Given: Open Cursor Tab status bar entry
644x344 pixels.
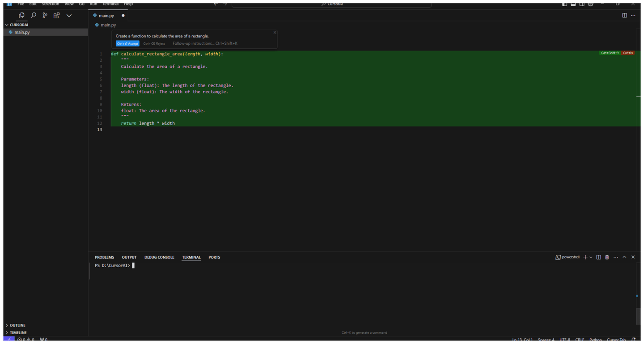Looking at the screenshot, I should coord(616,340).
